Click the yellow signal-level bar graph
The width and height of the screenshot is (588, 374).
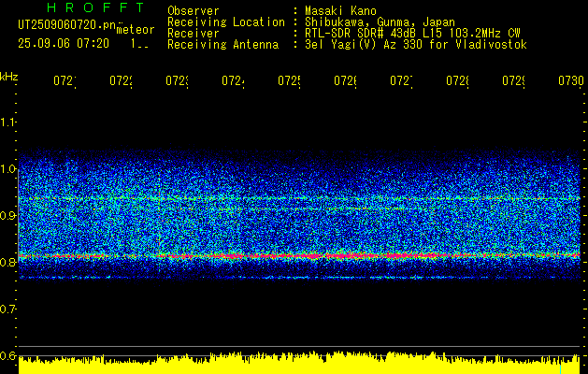pyautogui.click(x=299, y=363)
